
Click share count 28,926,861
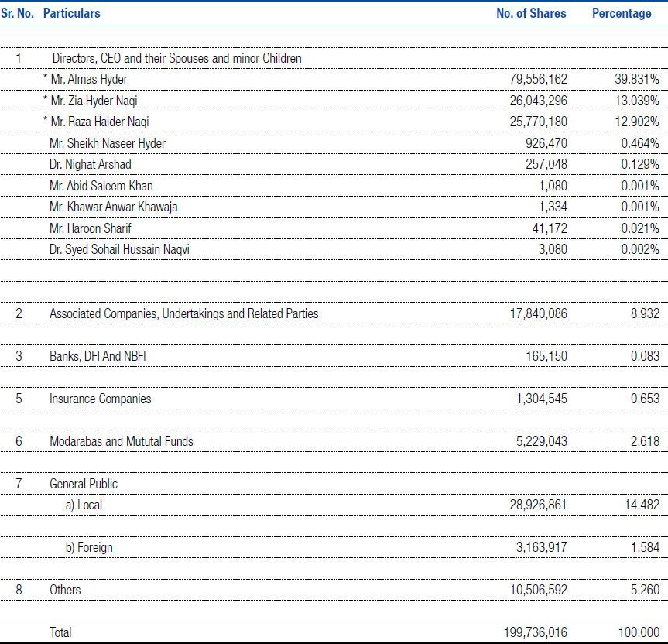pos(539,505)
